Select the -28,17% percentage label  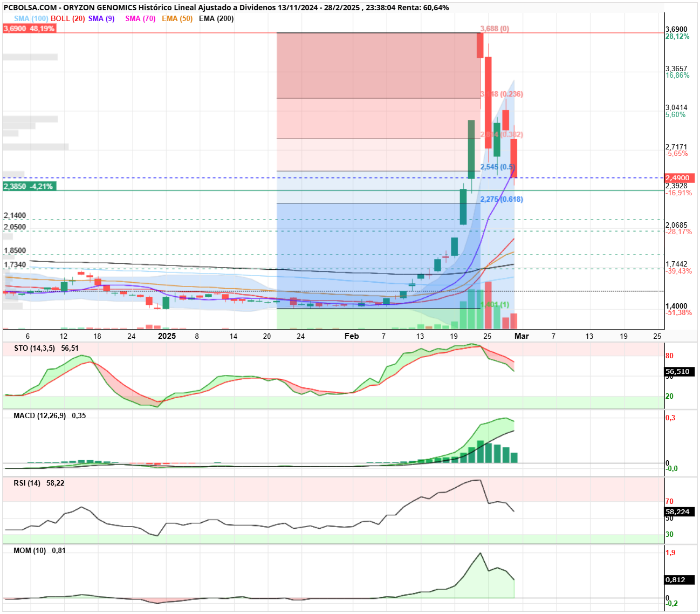(678, 231)
